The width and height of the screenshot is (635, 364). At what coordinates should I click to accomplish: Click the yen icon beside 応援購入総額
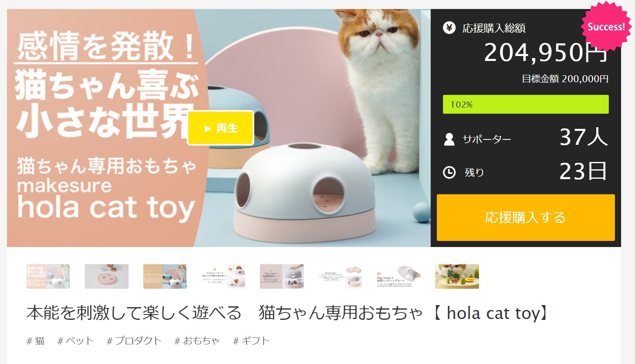tap(449, 28)
